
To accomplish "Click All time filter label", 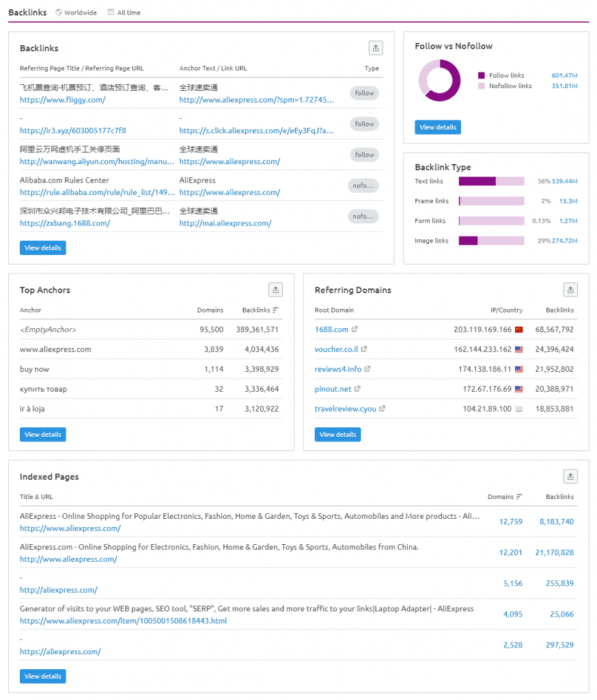I will tap(129, 12).
